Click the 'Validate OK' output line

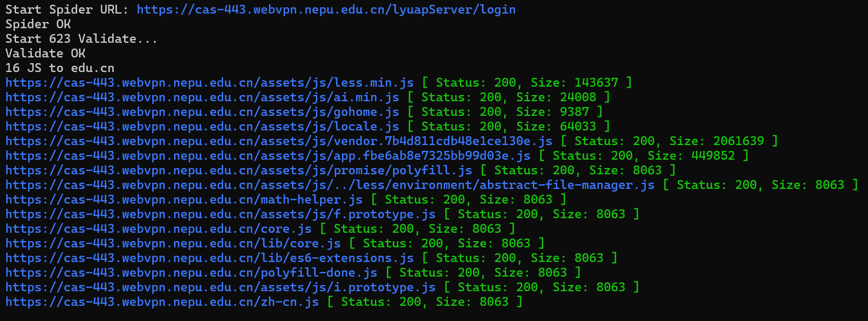coord(45,54)
